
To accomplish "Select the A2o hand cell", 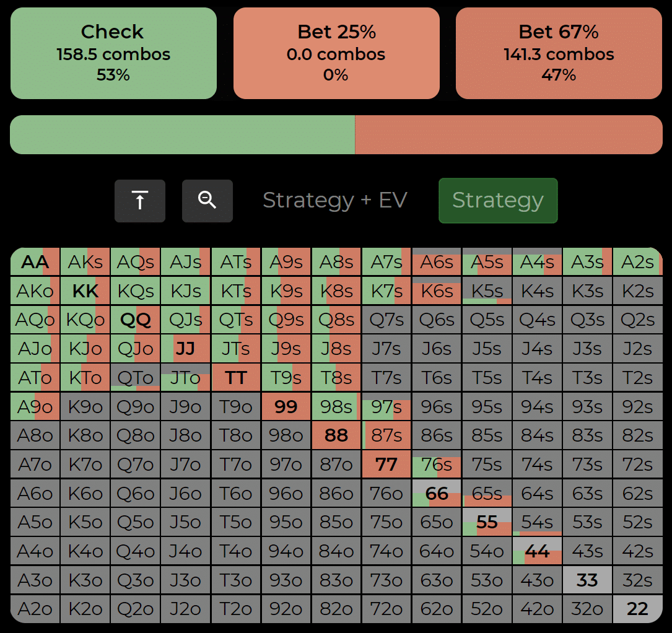I will click(x=35, y=609).
